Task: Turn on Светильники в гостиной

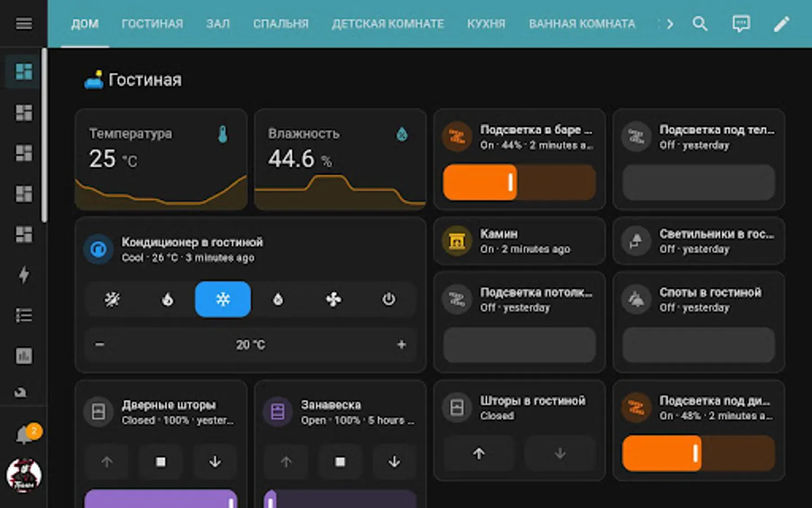Action: [636, 241]
